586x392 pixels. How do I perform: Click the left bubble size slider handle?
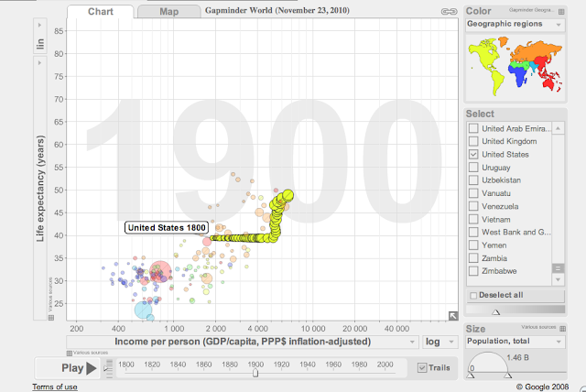(471, 376)
